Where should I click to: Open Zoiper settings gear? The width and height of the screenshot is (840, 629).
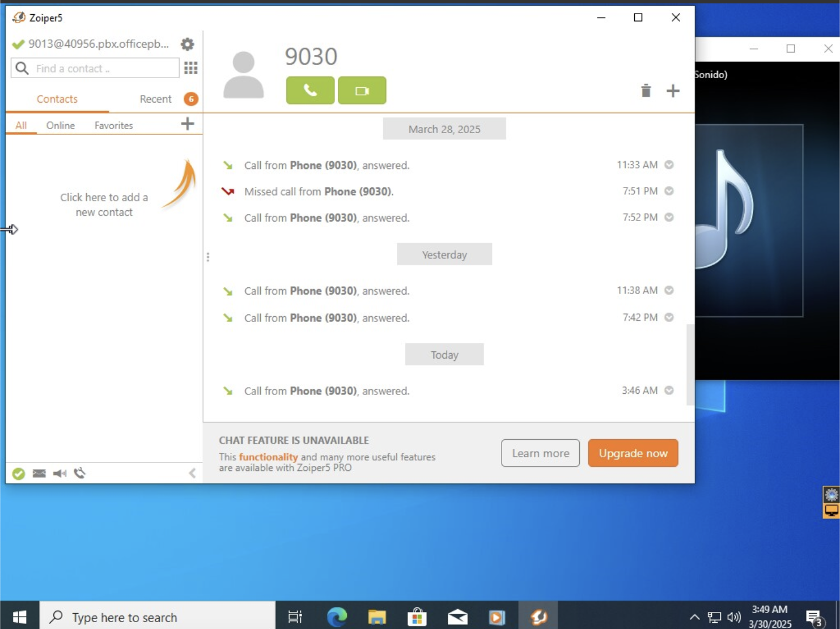[188, 44]
